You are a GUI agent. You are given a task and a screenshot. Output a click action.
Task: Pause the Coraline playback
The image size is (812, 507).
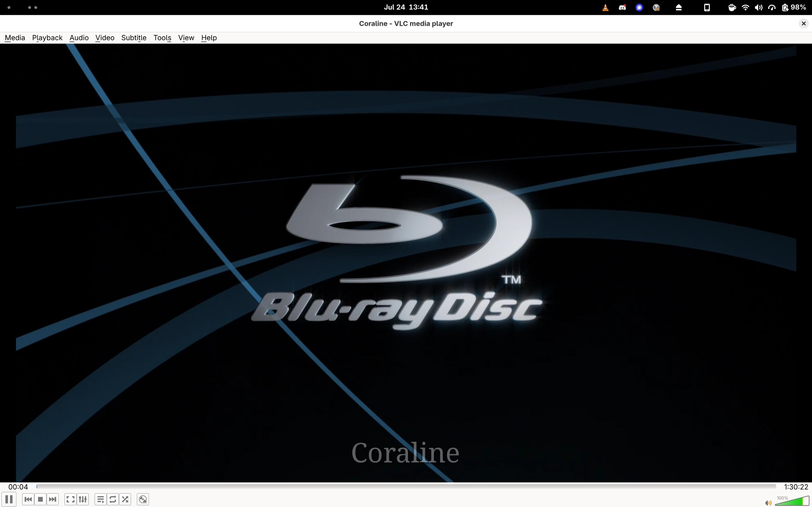tap(9, 499)
